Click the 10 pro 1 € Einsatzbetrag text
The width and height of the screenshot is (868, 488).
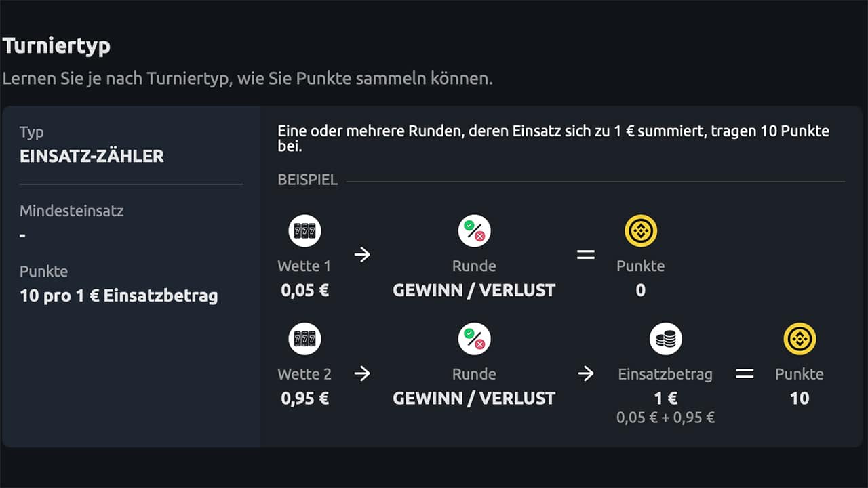point(119,296)
